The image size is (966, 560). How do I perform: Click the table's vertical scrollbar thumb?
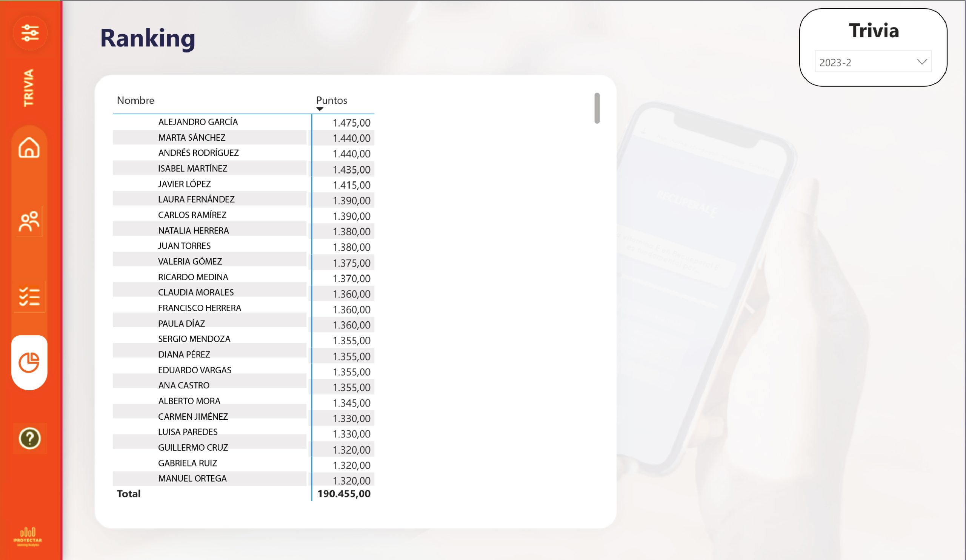tap(597, 108)
